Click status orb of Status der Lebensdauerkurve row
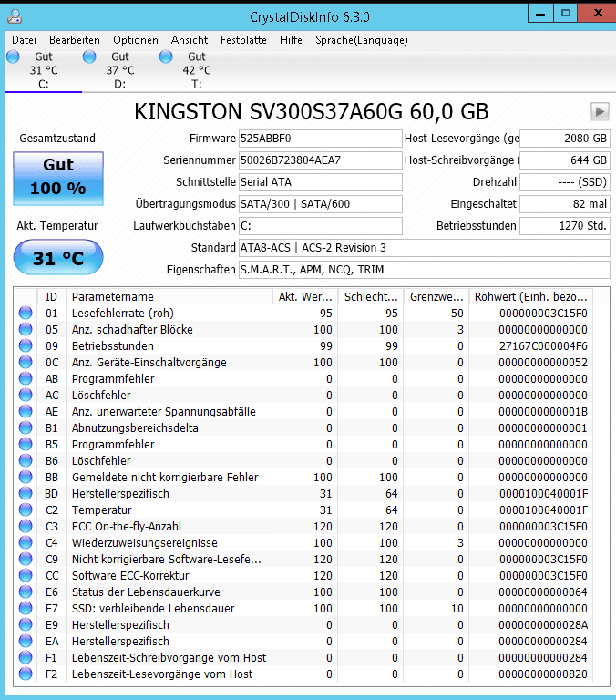616x700 pixels. [x=26, y=592]
